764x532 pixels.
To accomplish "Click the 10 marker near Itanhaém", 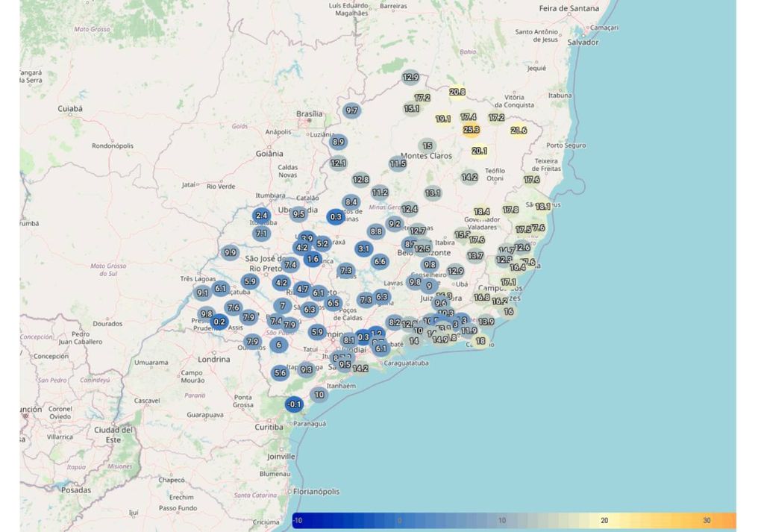I will 319,395.
